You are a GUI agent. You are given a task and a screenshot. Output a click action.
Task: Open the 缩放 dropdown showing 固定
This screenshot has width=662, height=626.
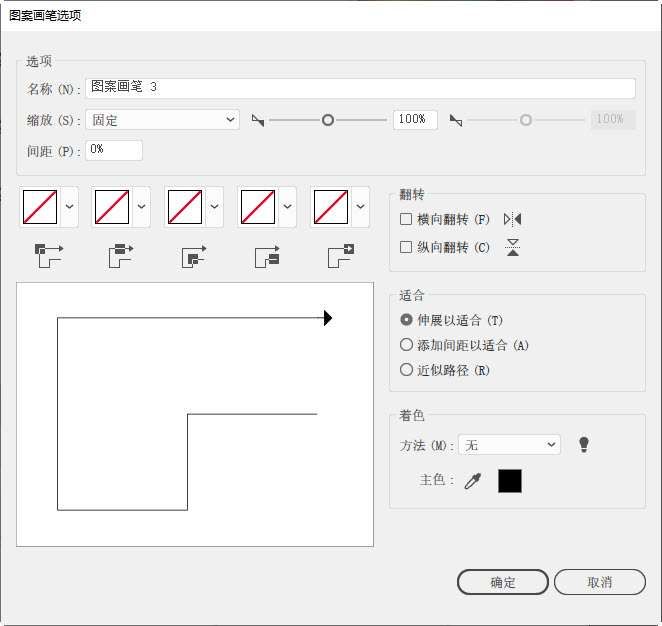[x=163, y=120]
